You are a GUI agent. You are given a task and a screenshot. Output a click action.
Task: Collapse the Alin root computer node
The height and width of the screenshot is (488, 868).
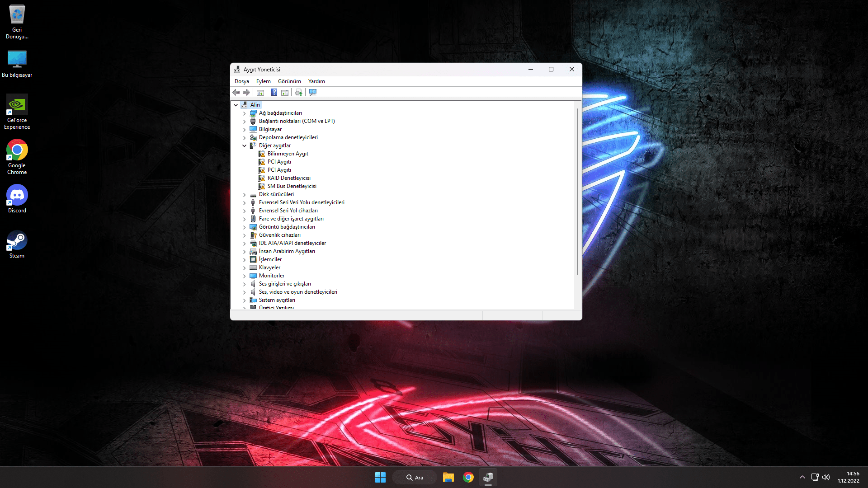click(236, 105)
